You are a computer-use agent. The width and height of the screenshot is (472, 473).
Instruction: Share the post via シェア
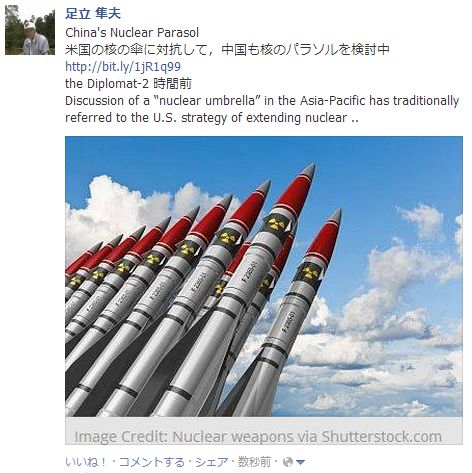212,462
